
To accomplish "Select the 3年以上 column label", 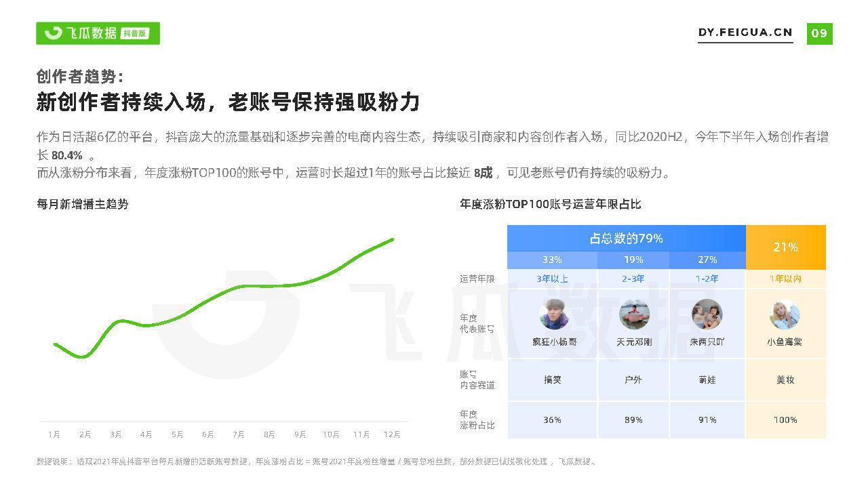I will pyautogui.click(x=552, y=279).
